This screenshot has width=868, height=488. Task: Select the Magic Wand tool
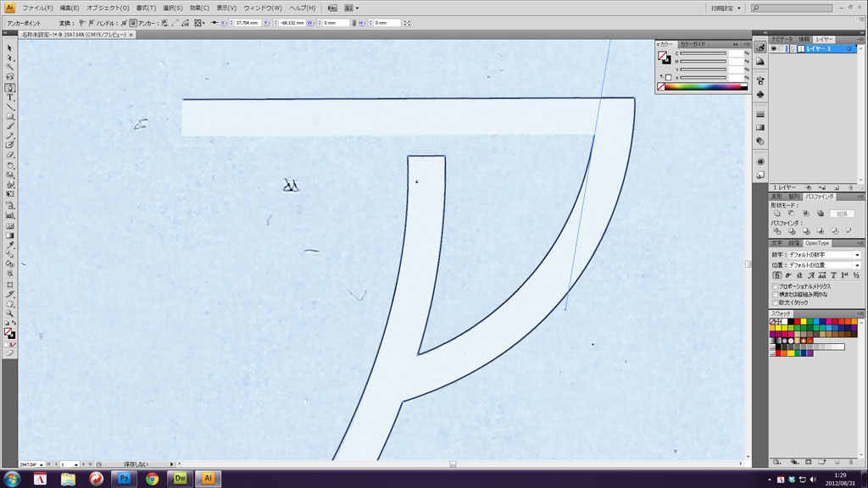pos(10,68)
